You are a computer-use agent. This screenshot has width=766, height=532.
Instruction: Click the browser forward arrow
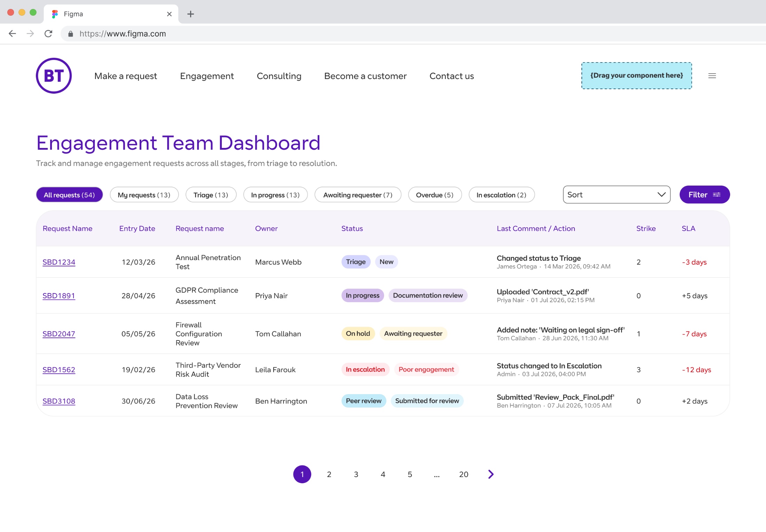[30, 33]
